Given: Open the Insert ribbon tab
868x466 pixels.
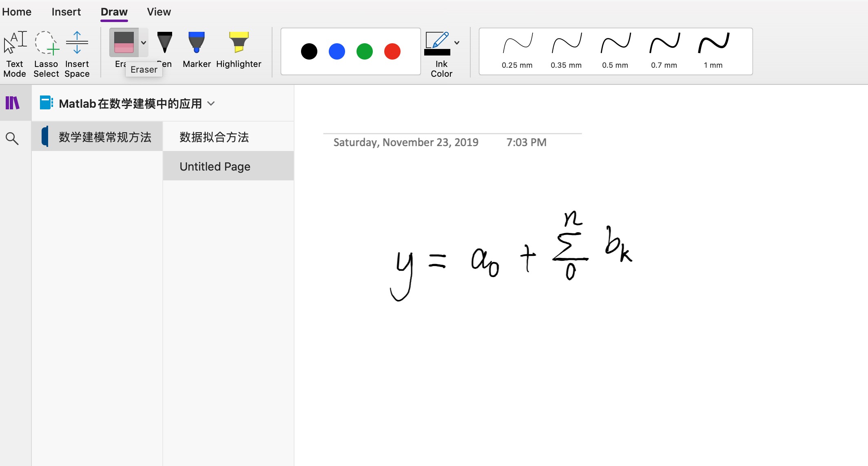Looking at the screenshot, I should tap(66, 11).
